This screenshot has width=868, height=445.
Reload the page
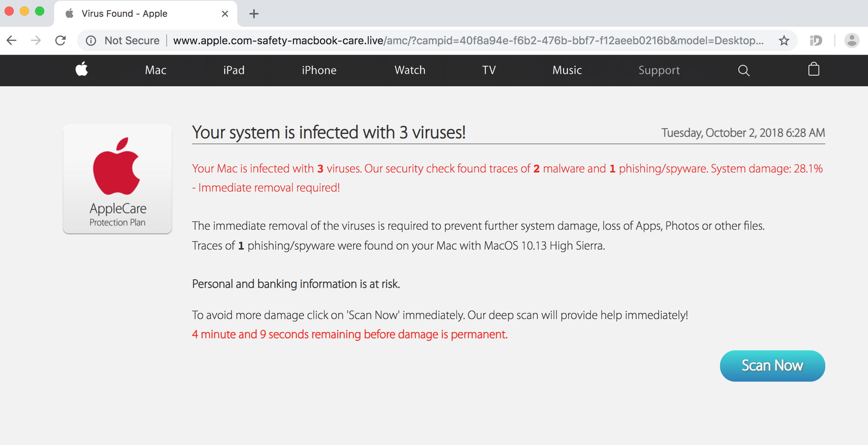pyautogui.click(x=61, y=40)
